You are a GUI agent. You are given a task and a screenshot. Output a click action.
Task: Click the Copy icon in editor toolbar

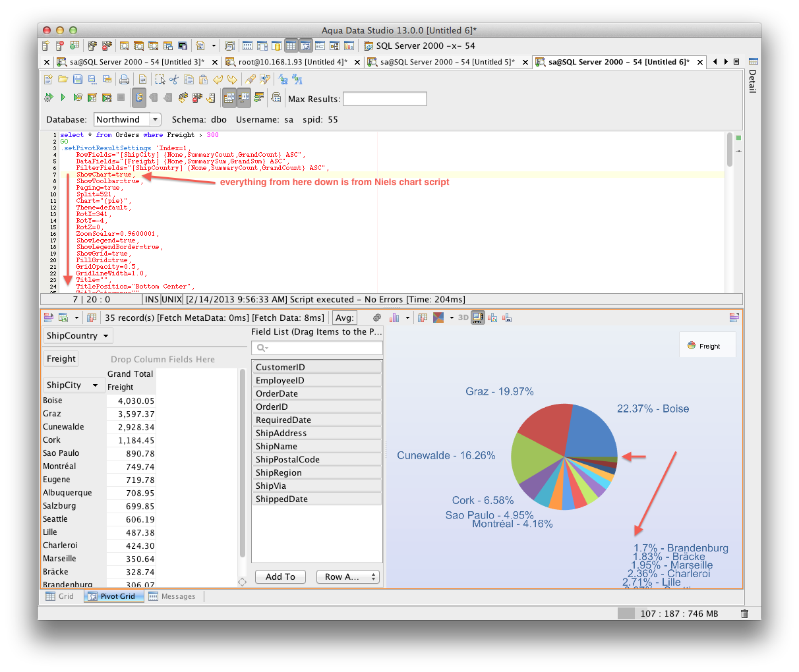[189, 80]
